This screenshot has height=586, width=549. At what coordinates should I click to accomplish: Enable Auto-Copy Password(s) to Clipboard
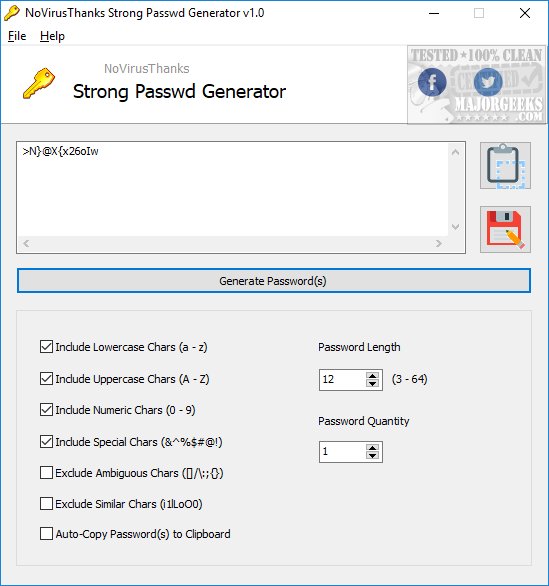pos(46,534)
